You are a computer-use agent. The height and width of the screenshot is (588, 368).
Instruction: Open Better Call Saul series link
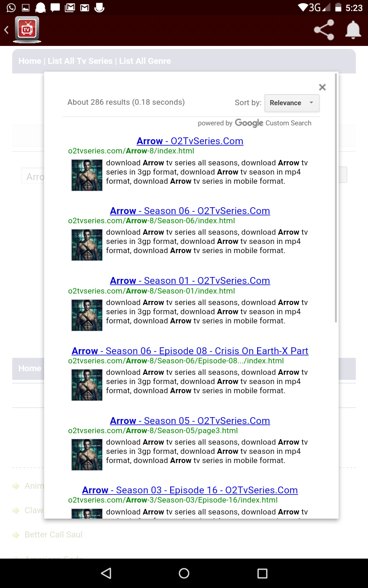(53, 535)
